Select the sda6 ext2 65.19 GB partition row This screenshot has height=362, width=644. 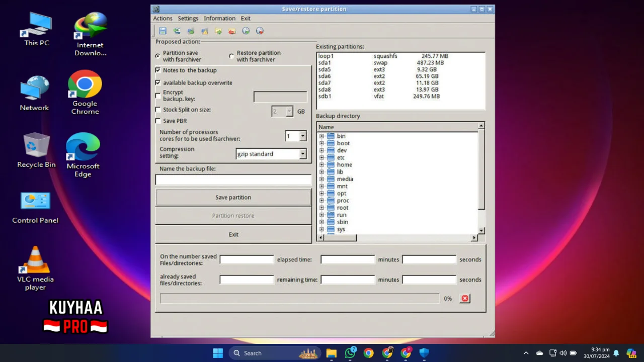point(400,76)
